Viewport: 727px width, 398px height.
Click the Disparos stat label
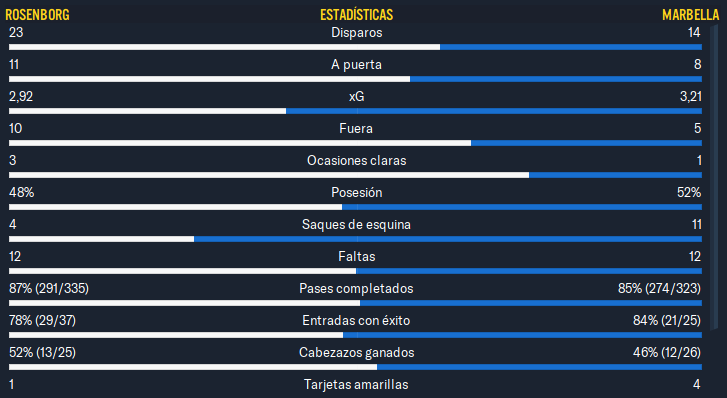tap(357, 32)
